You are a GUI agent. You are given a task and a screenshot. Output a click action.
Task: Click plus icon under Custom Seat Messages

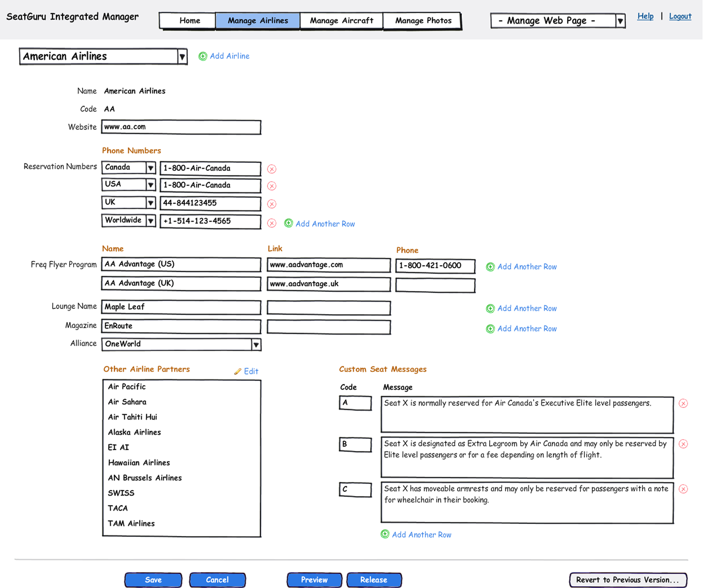click(x=385, y=534)
